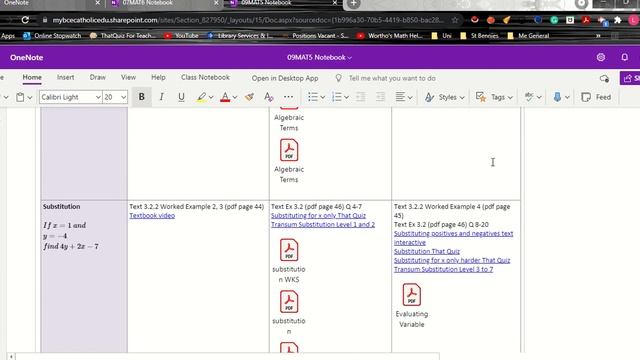This screenshot has width=640, height=360.
Task: Click the spelling check icon
Action: (529, 97)
